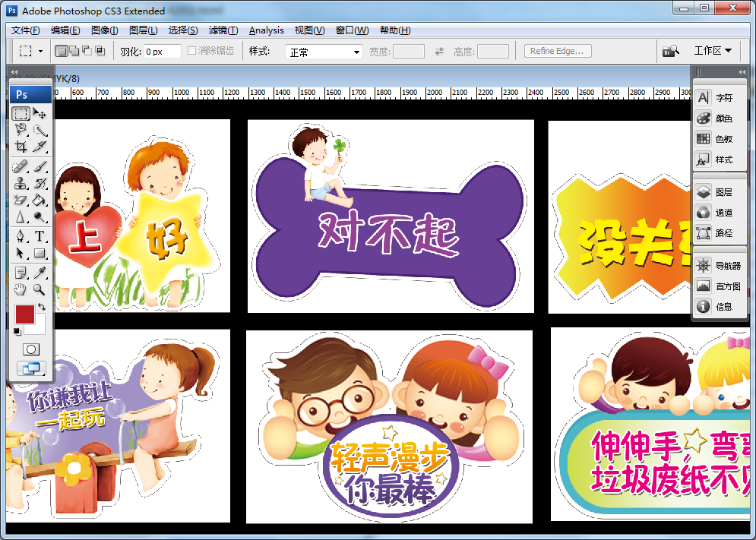Select the Type tool
The width and height of the screenshot is (756, 540).
tap(40, 236)
